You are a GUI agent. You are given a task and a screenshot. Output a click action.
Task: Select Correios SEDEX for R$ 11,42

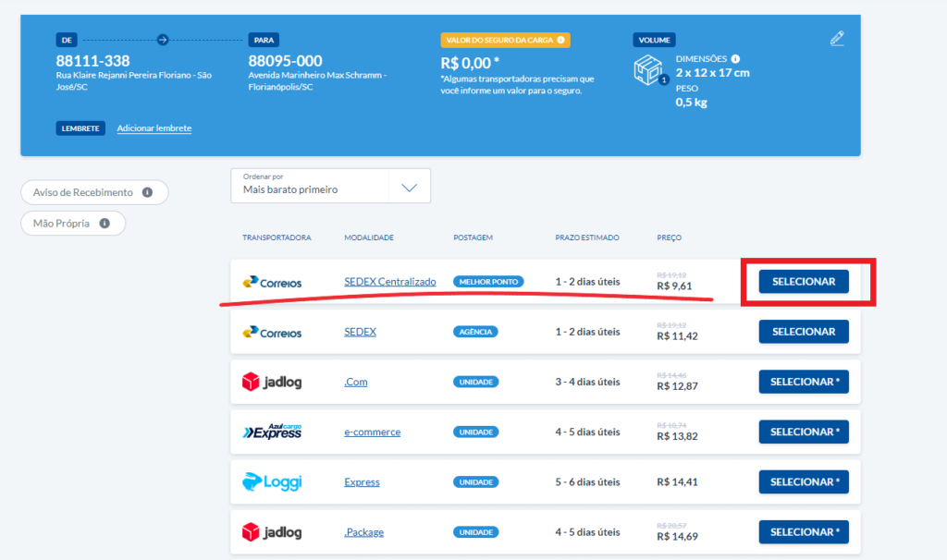[x=804, y=332]
